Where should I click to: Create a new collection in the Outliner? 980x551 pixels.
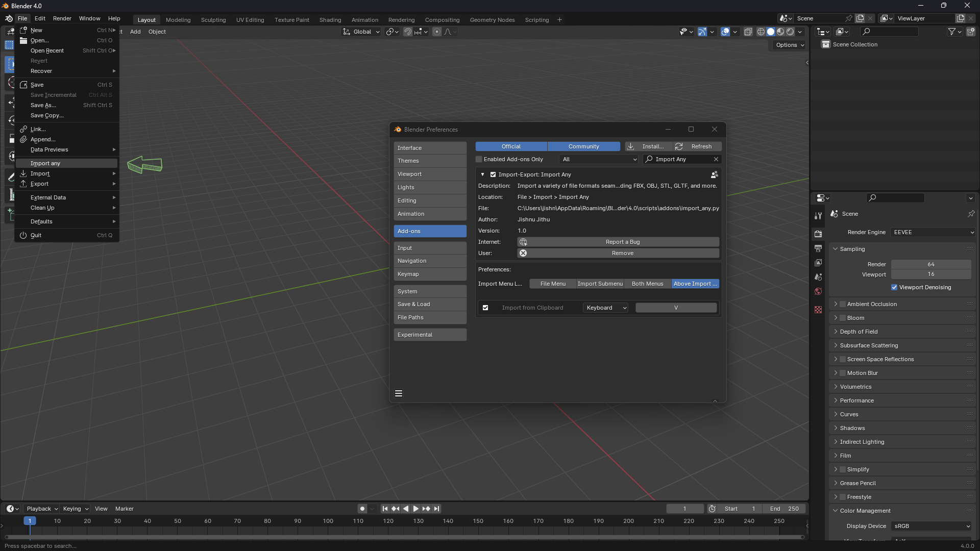coord(971,32)
